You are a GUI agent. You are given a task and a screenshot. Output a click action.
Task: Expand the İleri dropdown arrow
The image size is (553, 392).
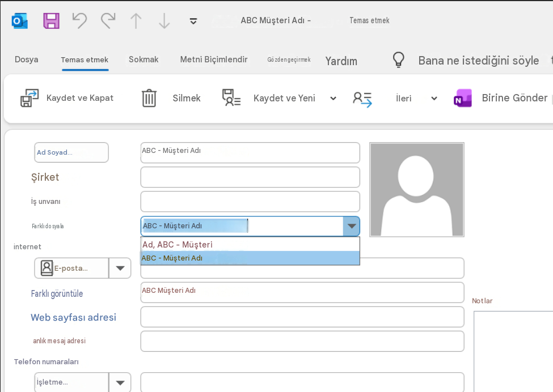click(x=434, y=98)
